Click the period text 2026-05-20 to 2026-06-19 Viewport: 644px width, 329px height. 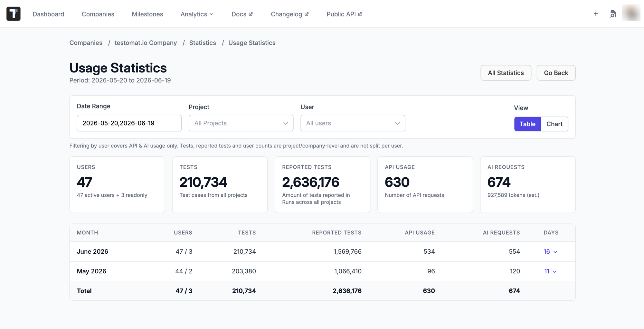[x=120, y=80]
